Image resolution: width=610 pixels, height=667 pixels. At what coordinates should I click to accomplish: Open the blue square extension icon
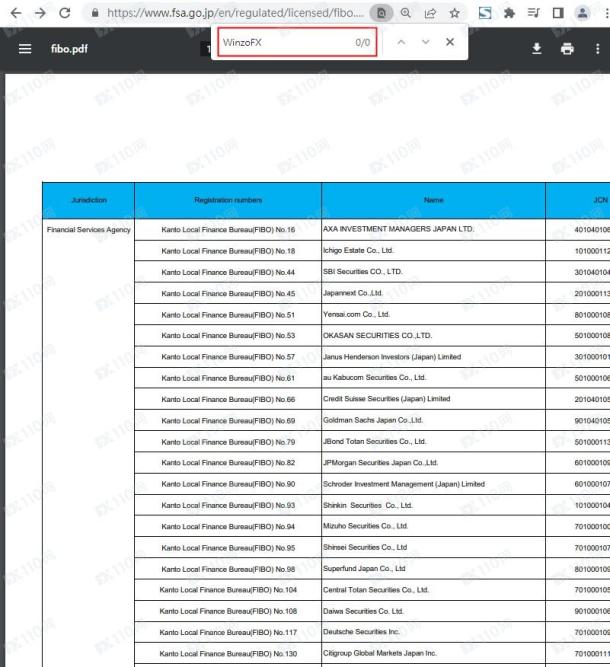[485, 13]
